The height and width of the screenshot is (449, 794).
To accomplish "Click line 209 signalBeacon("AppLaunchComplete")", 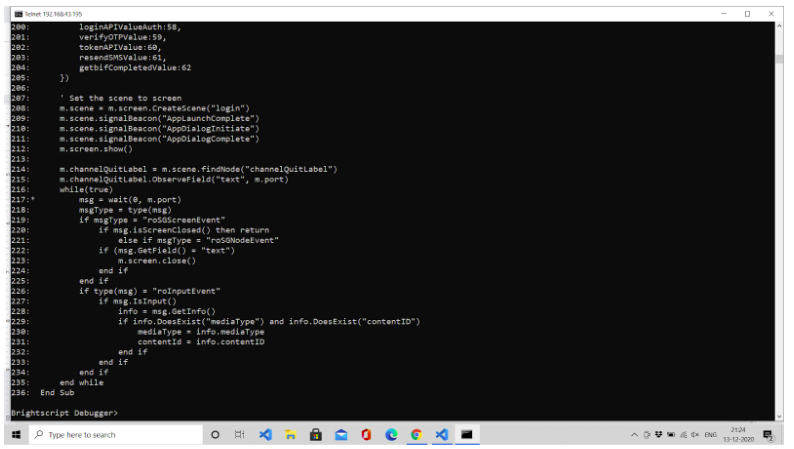I will (159, 118).
